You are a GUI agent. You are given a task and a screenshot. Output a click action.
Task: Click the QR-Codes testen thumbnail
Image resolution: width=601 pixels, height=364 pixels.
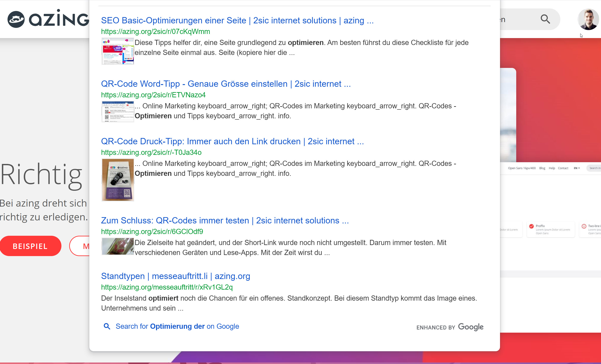tap(118, 246)
